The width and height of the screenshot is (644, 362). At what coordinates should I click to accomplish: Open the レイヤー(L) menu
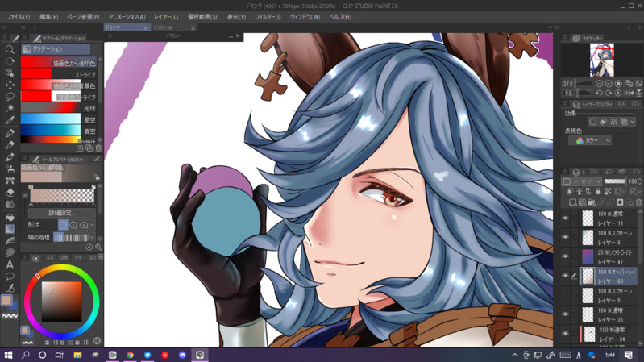(x=166, y=17)
